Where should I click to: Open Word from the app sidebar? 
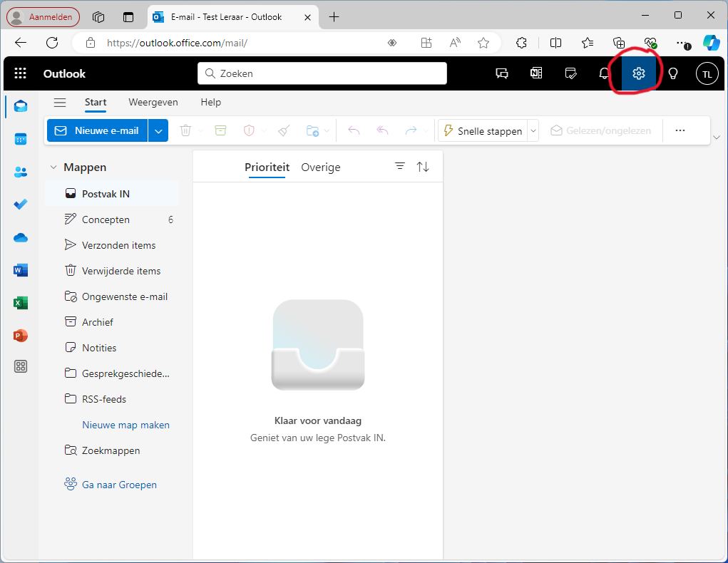pos(21,270)
